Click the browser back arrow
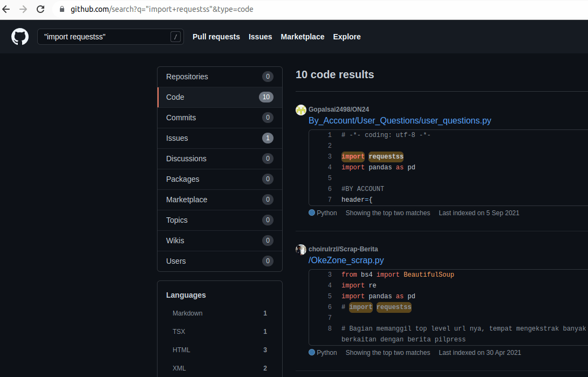Viewport: 588px width, 377px height. 6,9
